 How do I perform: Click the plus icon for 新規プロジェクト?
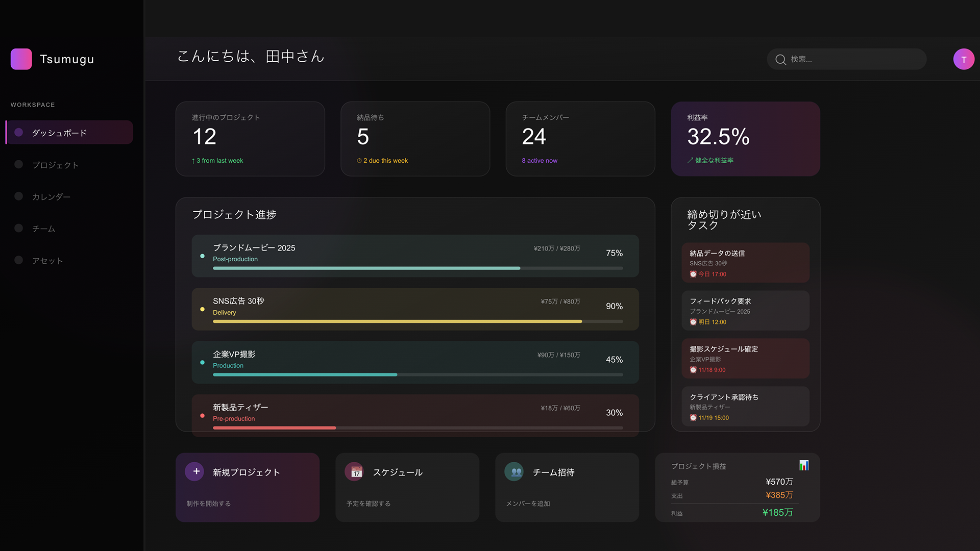click(x=195, y=471)
